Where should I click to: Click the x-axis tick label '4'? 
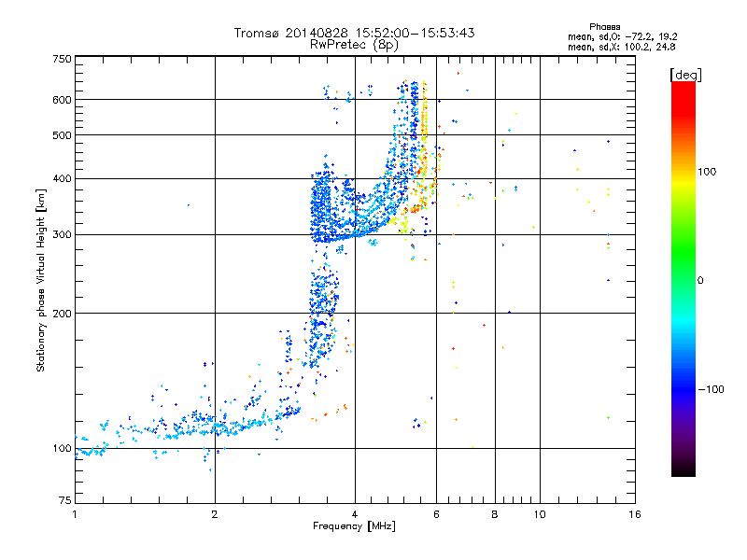click(355, 514)
